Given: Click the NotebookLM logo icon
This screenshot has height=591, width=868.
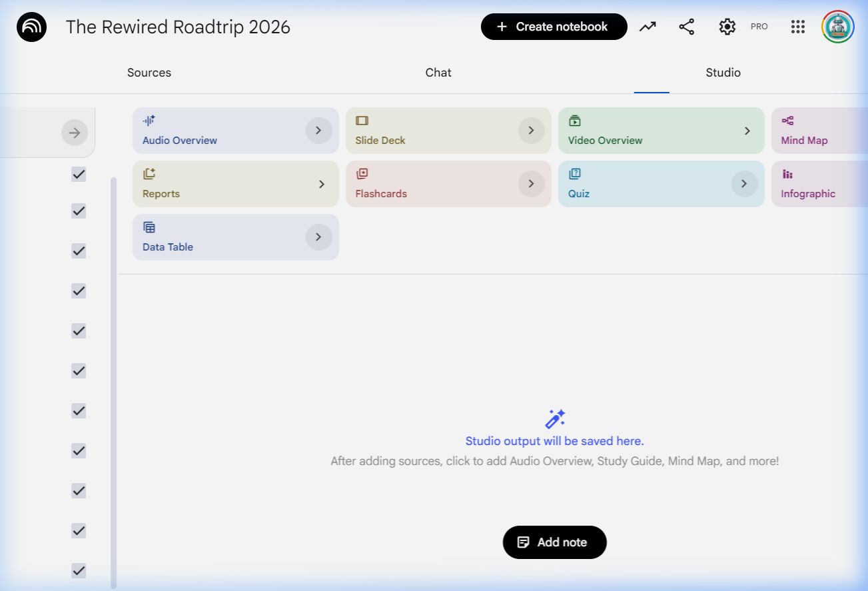Looking at the screenshot, I should (x=31, y=27).
